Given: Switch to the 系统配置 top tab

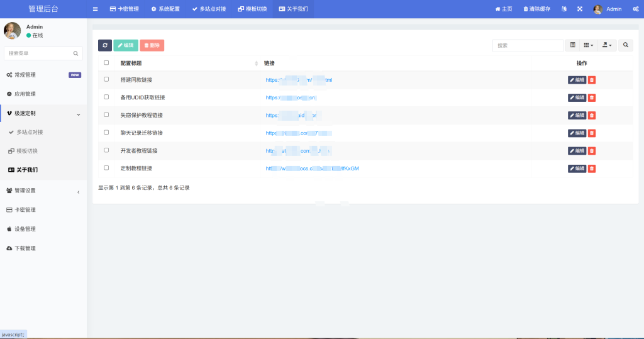Looking at the screenshot, I should [165, 9].
